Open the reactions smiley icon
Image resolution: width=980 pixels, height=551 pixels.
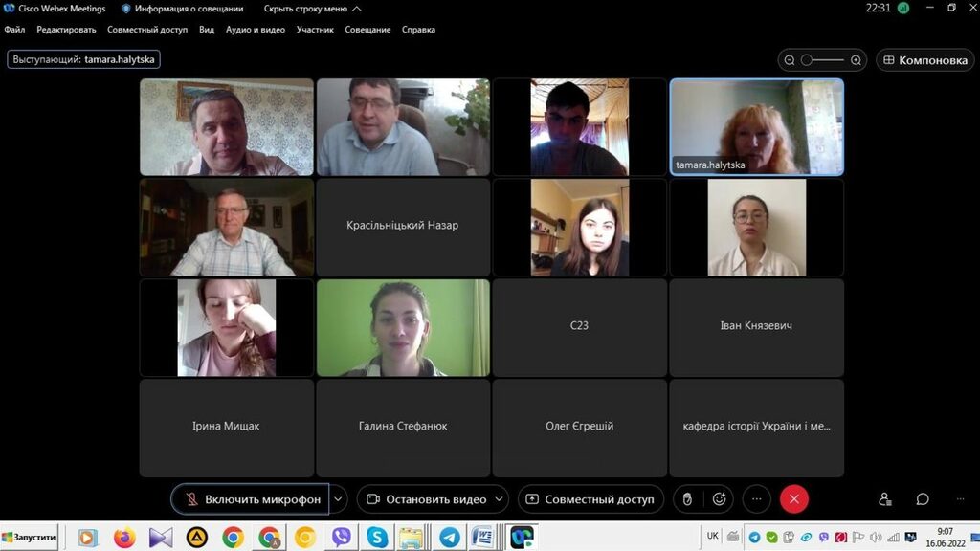[719, 499]
